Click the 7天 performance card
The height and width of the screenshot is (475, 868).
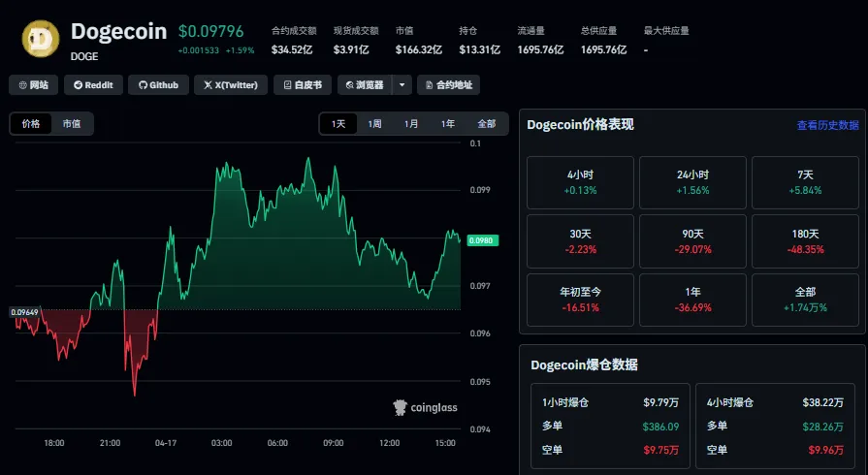point(806,182)
